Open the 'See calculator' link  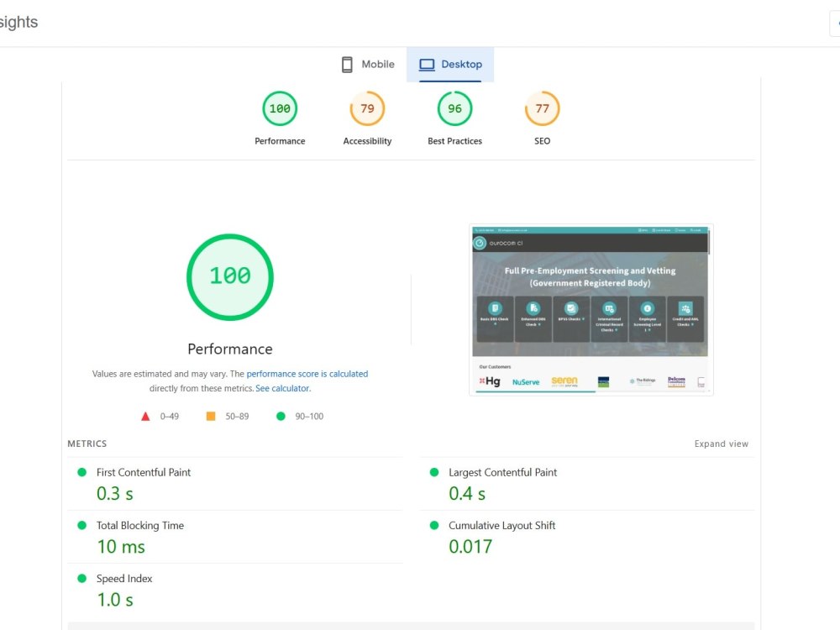pyautogui.click(x=282, y=388)
